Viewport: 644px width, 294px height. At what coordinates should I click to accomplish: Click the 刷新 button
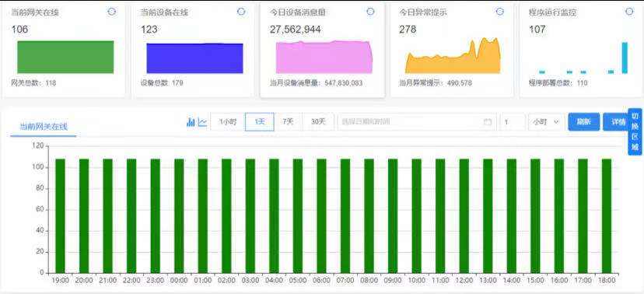tap(583, 122)
